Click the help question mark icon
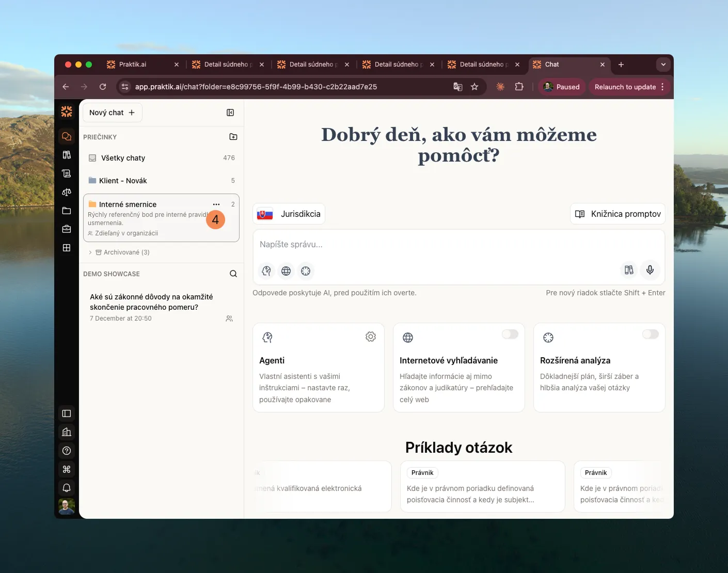The width and height of the screenshot is (728, 573). coord(66,451)
